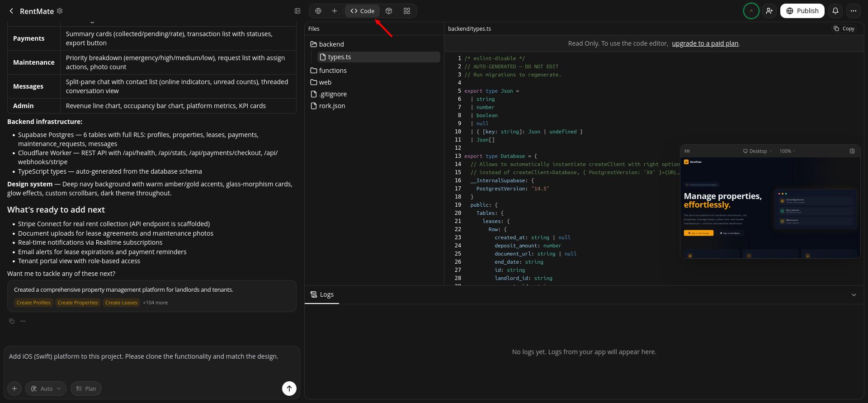
Task: Click the Messages row label
Action: click(28, 86)
